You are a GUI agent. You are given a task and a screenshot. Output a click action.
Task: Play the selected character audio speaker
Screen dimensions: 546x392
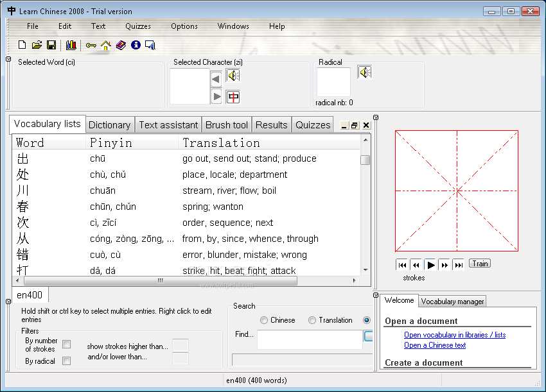pyautogui.click(x=233, y=75)
